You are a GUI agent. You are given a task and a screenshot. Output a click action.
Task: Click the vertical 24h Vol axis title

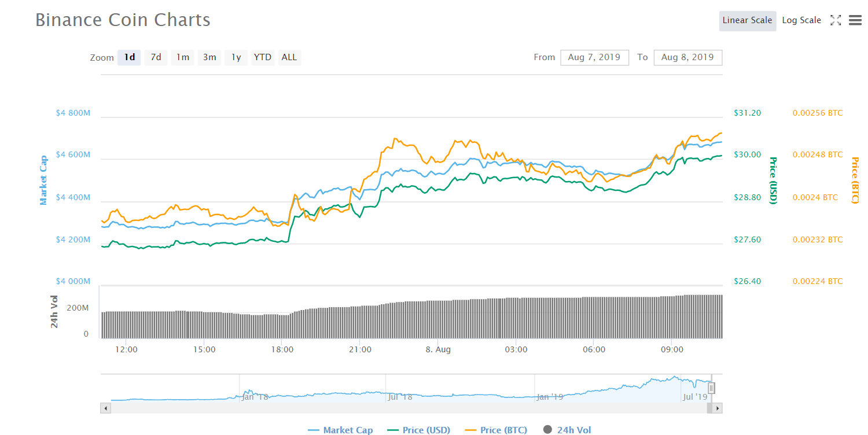pyautogui.click(x=54, y=312)
